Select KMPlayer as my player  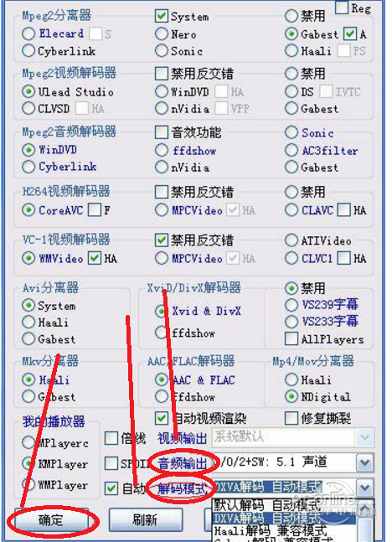(x=28, y=463)
